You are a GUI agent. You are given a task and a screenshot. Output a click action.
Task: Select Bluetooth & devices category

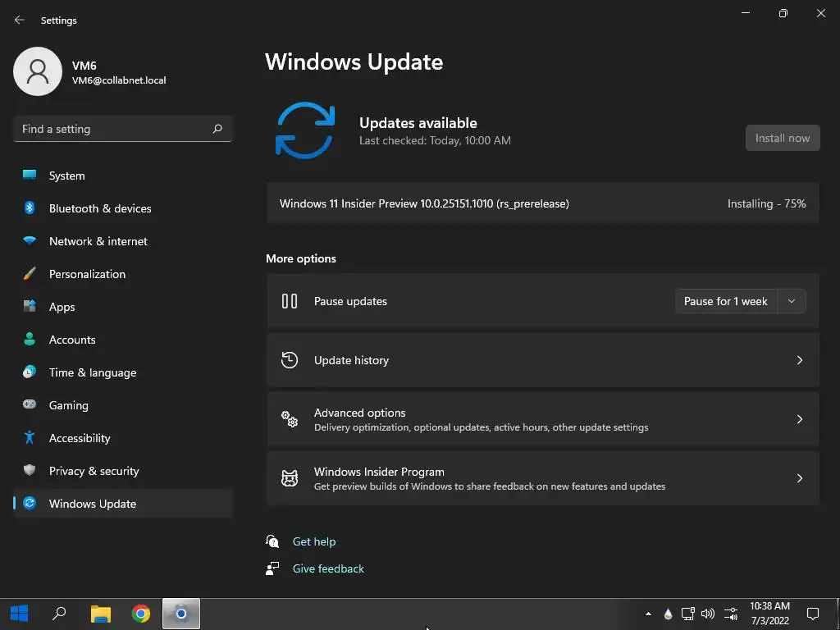click(x=123, y=208)
